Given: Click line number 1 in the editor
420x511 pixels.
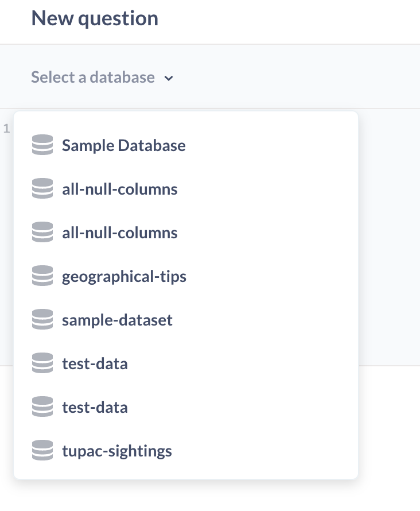Looking at the screenshot, I should pyautogui.click(x=6, y=130).
